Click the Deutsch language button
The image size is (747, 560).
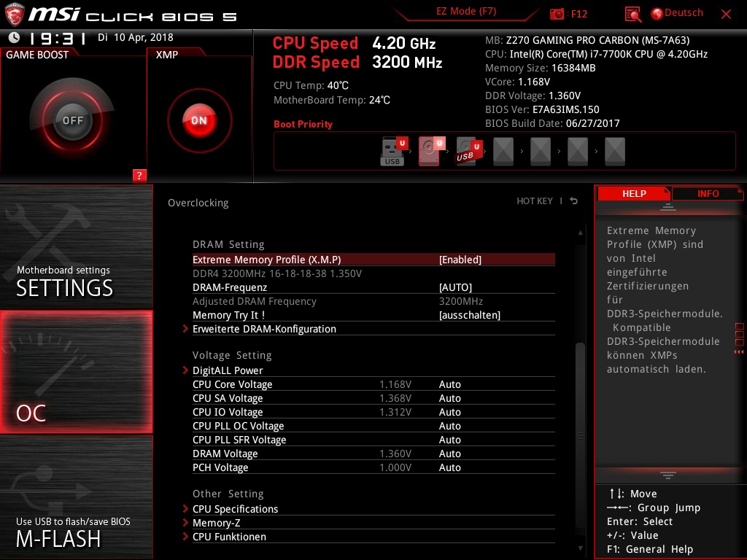click(684, 13)
